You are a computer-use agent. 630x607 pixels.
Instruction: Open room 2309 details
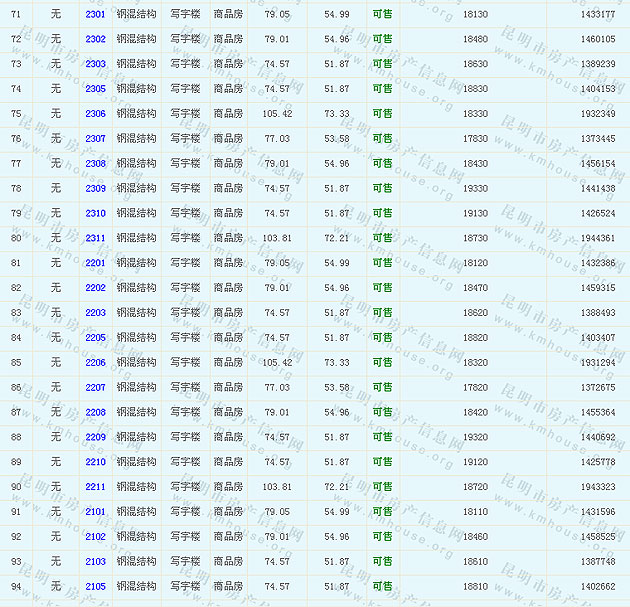(x=95, y=188)
